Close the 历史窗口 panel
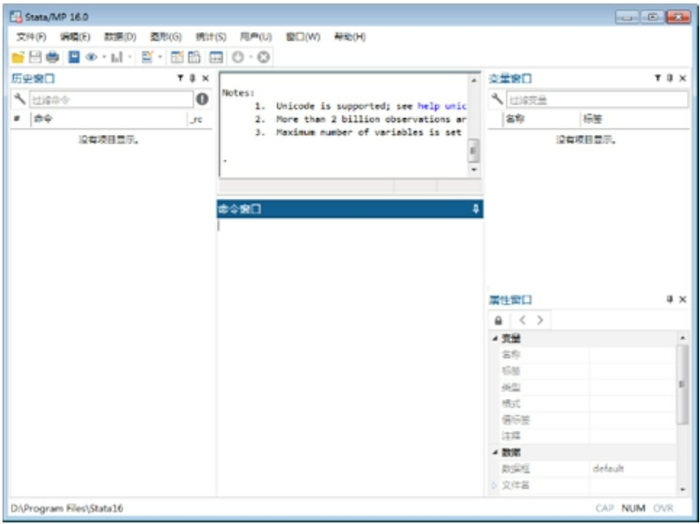Image resolution: width=700 pixels, height=524 pixels. pyautogui.click(x=205, y=79)
